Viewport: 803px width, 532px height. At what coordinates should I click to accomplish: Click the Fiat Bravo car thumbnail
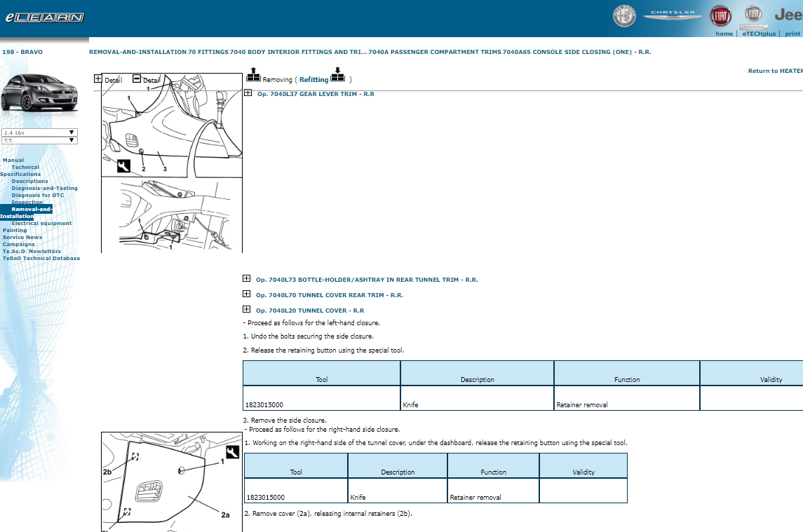pyautogui.click(x=39, y=93)
